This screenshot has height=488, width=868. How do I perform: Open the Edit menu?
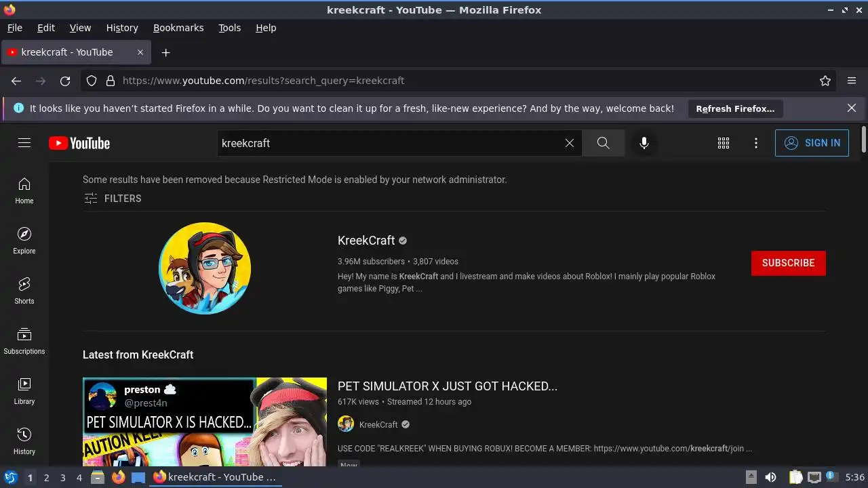46,28
